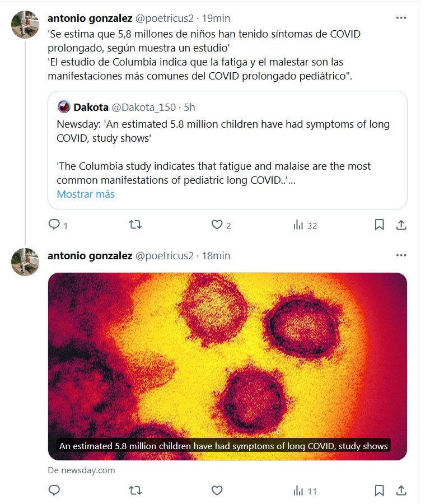Open the De newsday.com source link
This screenshot has width=430, height=504.
tap(82, 470)
